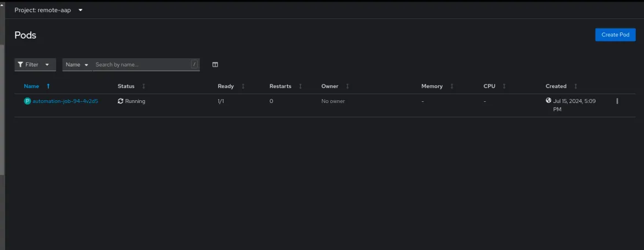Open the Filter dropdown
Viewport: 644px width, 250px height.
[x=35, y=64]
